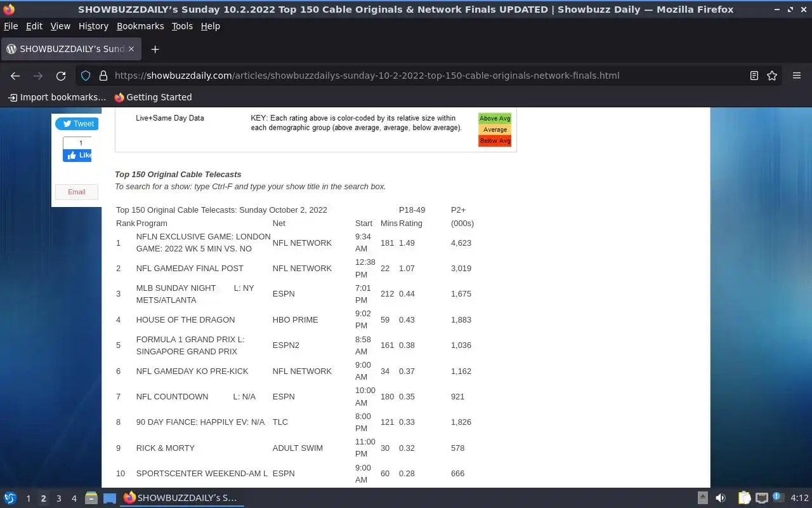Click 'HOUSE OF THE DRAGON' program row
812x508 pixels.
pyautogui.click(x=185, y=320)
